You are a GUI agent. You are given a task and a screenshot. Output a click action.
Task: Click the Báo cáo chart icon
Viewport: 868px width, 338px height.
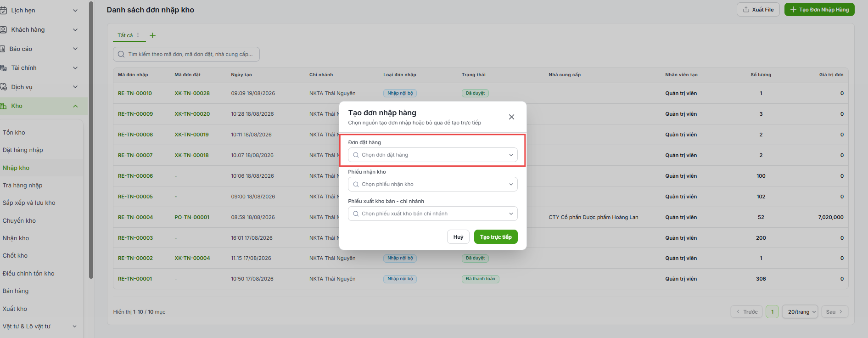3,49
